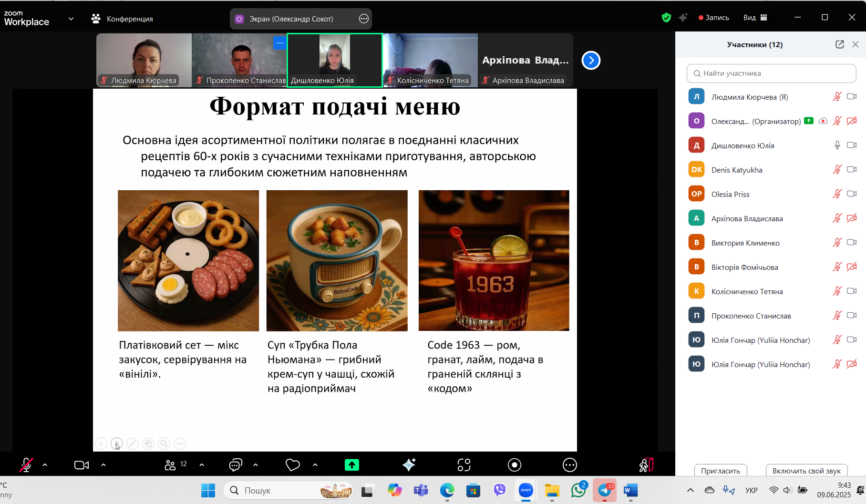Open the Reactions heart icon
This screenshot has height=504, width=866.
[x=292, y=465]
